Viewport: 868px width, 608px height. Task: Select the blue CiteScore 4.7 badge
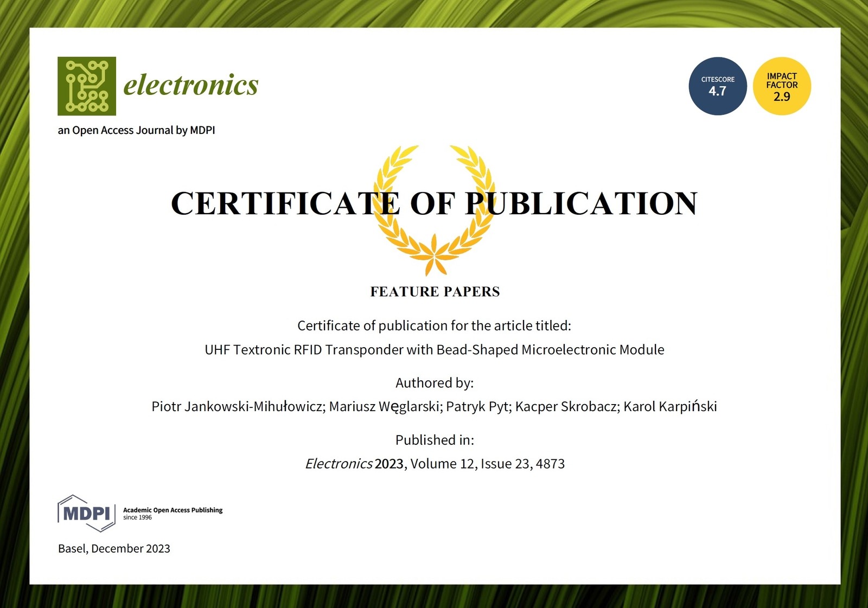click(717, 86)
